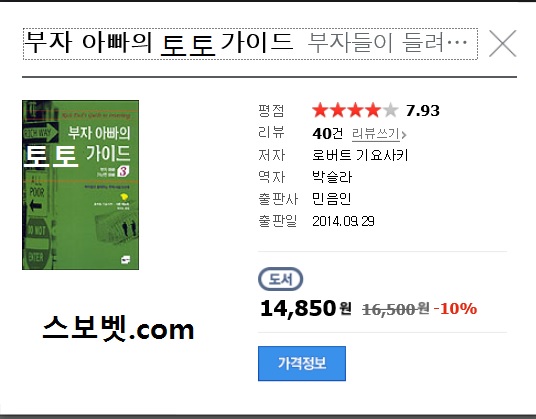The height and width of the screenshot is (419, 536).
Task: Click translator name 박슬라
Action: tap(332, 177)
